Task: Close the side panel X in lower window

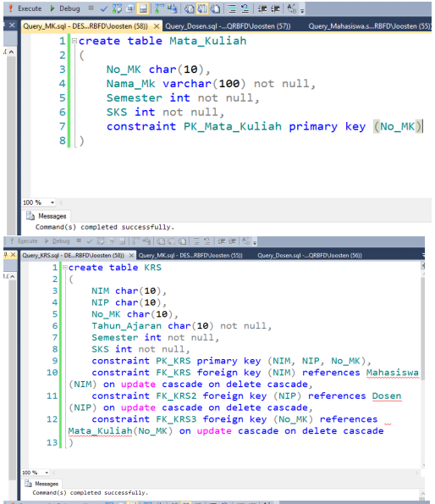Action: (x=13, y=255)
